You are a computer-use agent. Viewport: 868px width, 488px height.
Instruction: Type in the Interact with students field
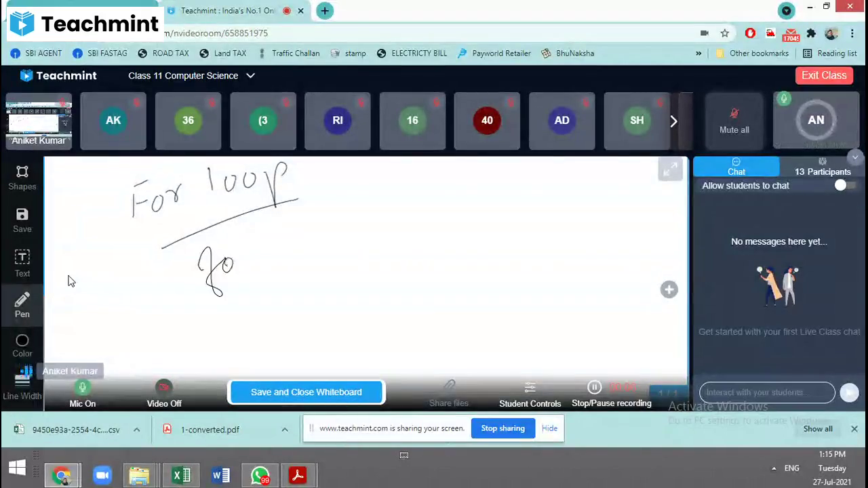pyautogui.click(x=767, y=392)
